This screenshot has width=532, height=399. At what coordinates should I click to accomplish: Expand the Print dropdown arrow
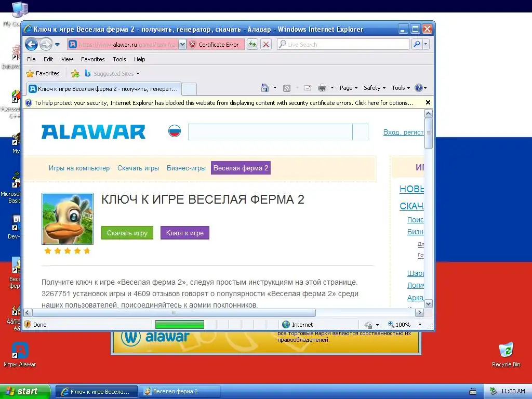332,88
